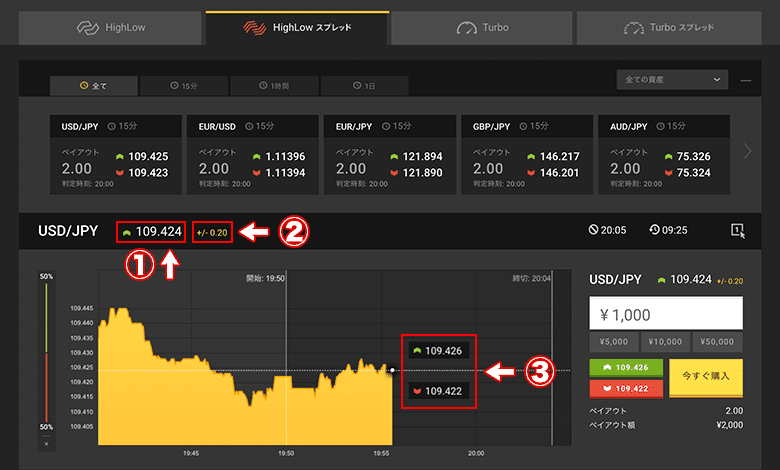Screen dimensions: 780x470
Task: Click the 109.445 price axis label
Action: [82, 308]
